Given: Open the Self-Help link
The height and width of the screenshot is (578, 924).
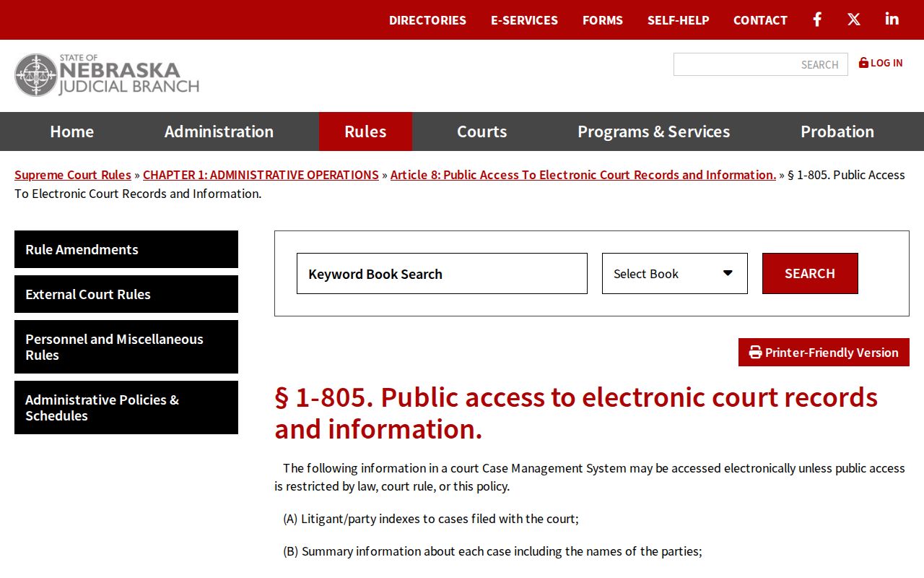Looking at the screenshot, I should (678, 20).
